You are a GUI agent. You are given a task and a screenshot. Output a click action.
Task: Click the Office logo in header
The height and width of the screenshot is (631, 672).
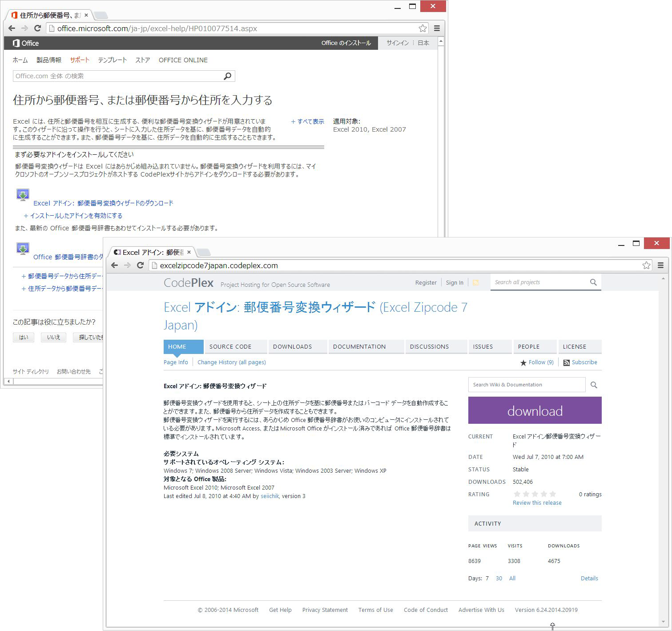point(26,43)
